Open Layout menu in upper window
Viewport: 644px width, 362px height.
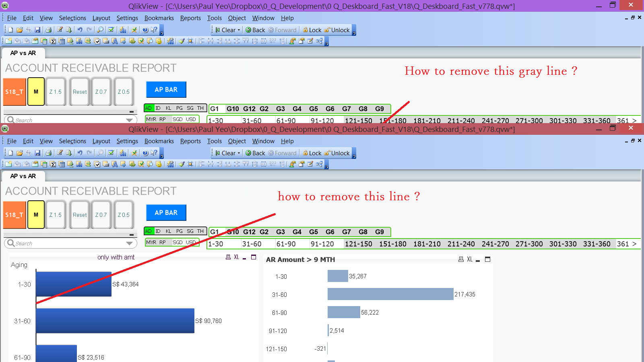pos(101,18)
